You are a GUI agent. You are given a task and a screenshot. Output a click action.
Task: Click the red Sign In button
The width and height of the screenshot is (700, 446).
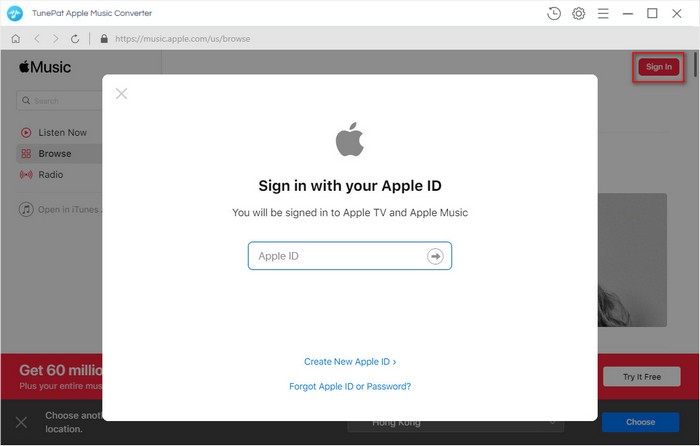658,67
